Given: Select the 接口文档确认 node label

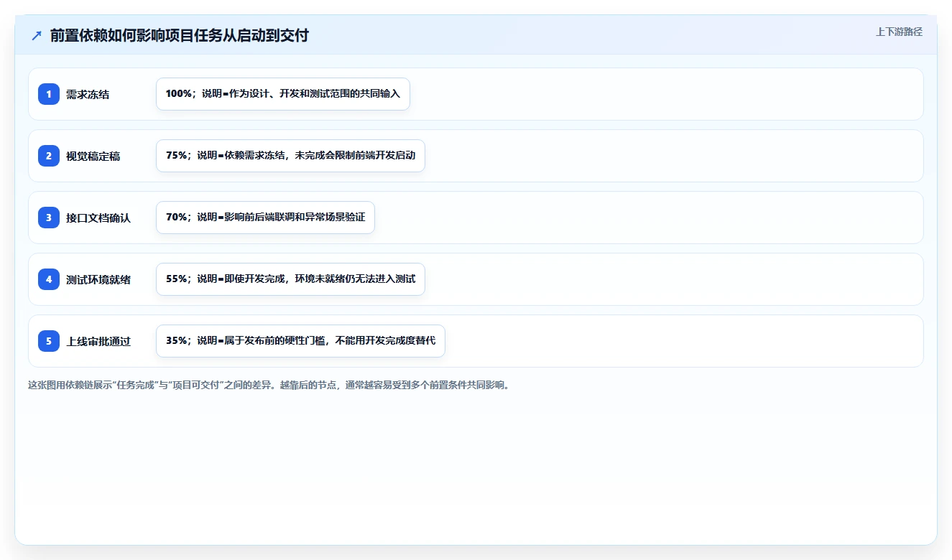Looking at the screenshot, I should (x=98, y=218).
